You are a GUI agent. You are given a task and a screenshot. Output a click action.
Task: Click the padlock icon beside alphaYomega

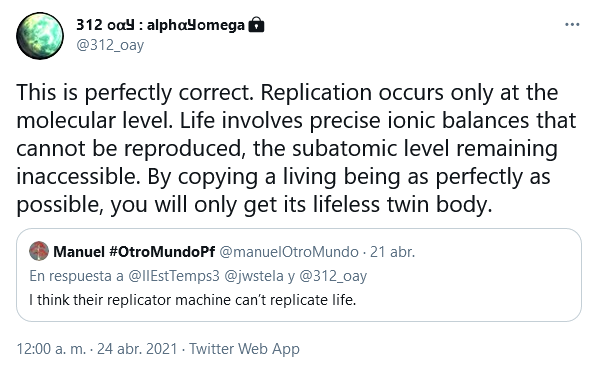256,24
